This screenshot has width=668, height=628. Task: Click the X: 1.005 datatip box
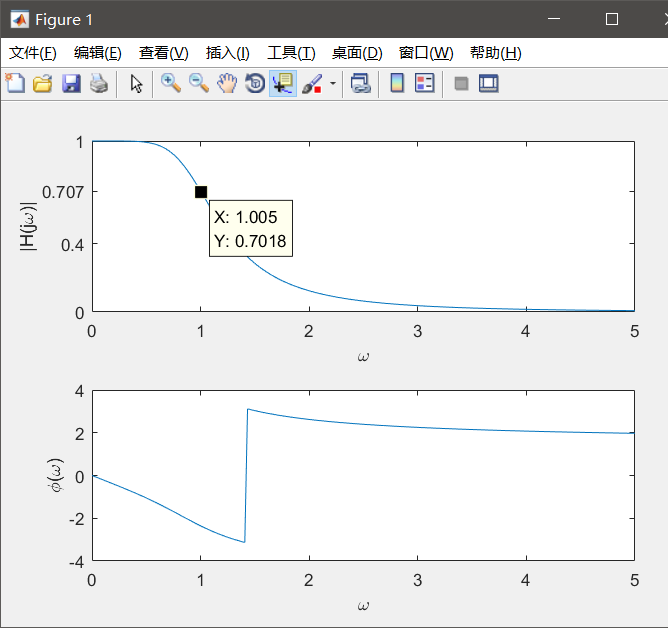(x=251, y=228)
